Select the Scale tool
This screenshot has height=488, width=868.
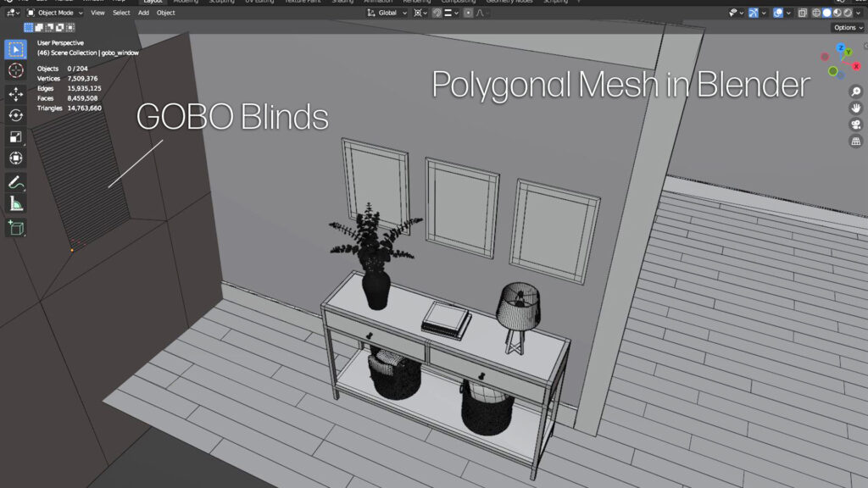pos(16,136)
